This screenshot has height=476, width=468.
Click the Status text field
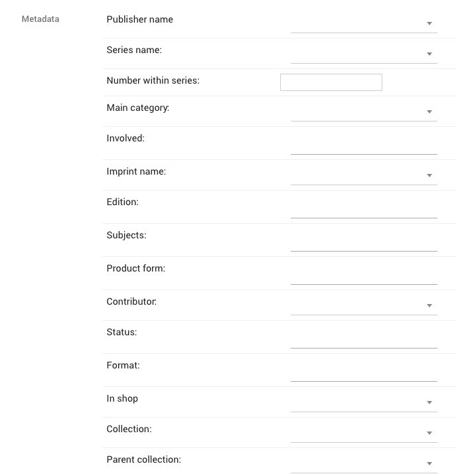tap(363, 339)
